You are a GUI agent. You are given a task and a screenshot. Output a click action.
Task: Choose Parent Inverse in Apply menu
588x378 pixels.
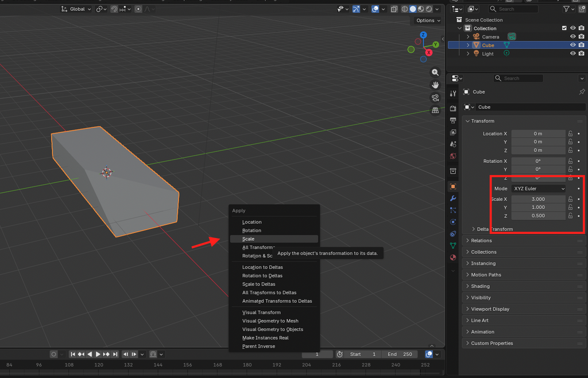click(x=274, y=346)
